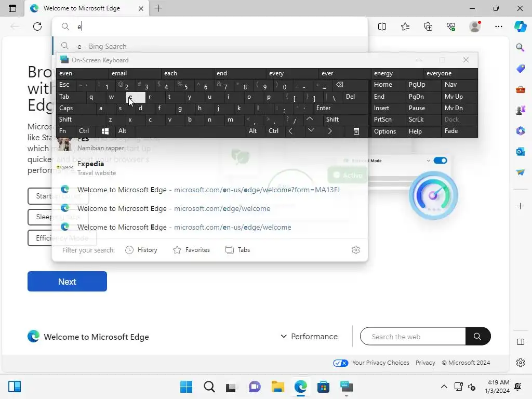Open the Chat icon in taskbar

click(x=255, y=387)
